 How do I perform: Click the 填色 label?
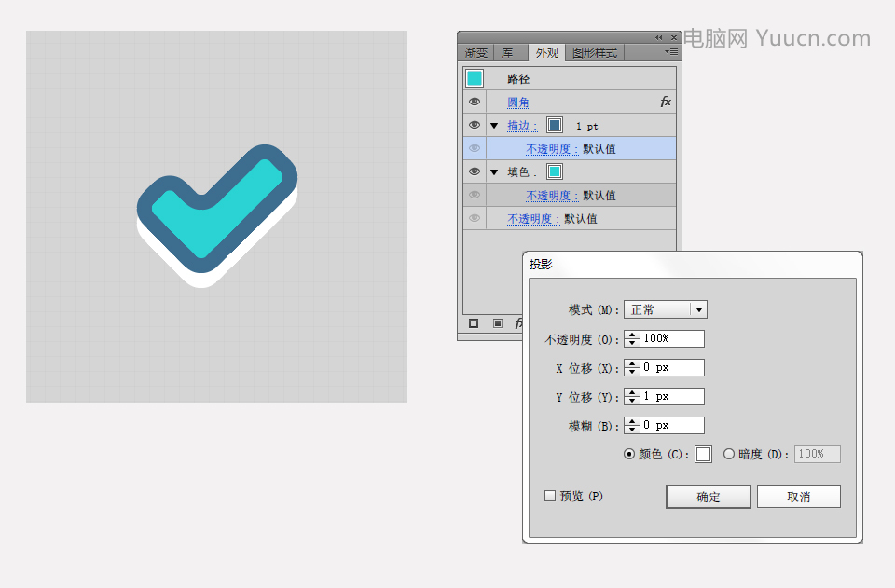(x=521, y=172)
